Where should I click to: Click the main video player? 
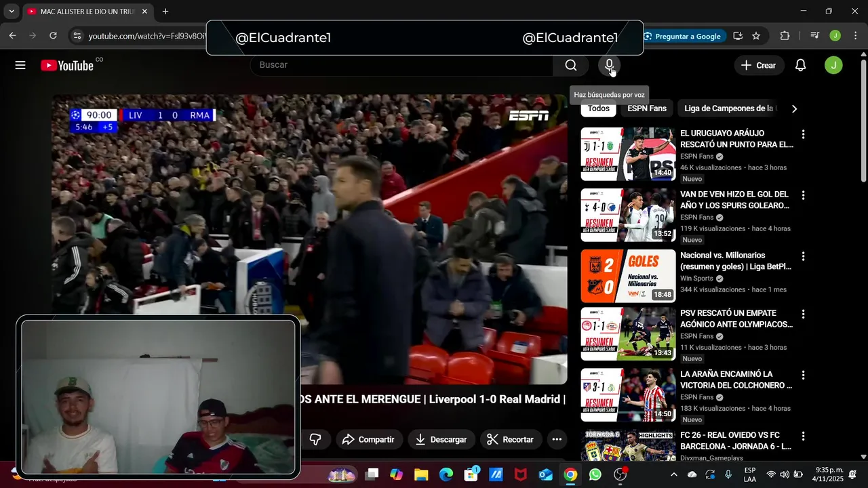(309, 239)
